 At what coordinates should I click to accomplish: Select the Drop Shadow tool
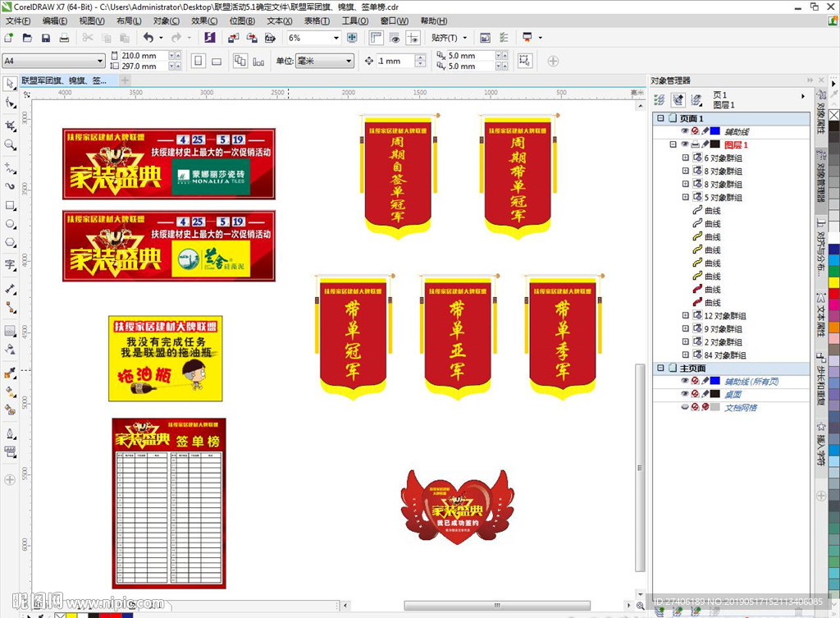tap(10, 331)
